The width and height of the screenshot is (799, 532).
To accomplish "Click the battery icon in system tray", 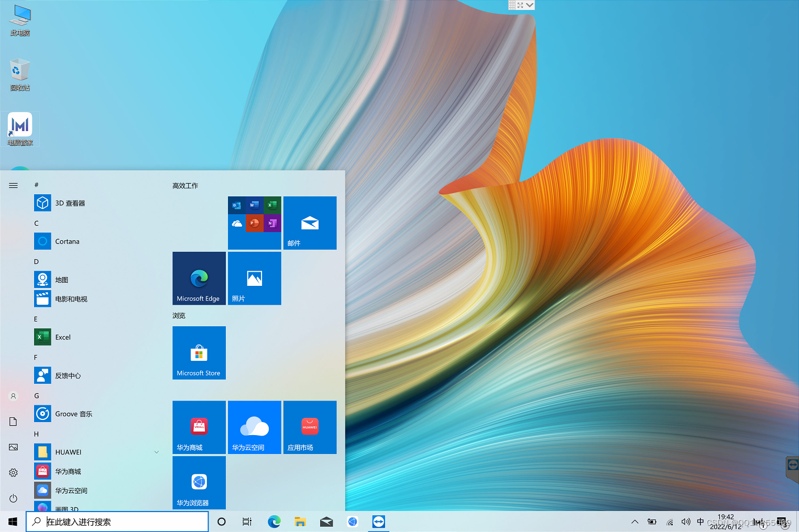I will pos(652,522).
